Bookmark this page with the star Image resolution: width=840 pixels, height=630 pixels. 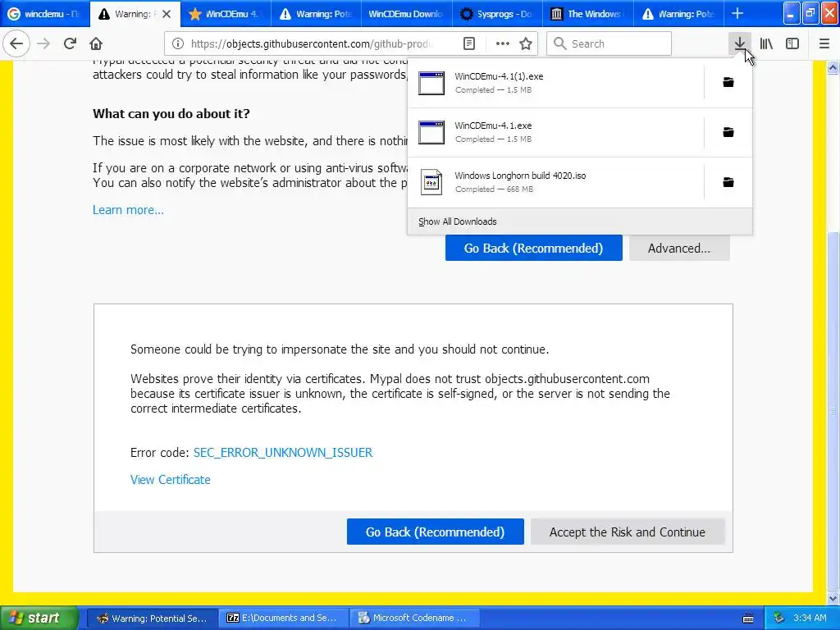(x=526, y=44)
